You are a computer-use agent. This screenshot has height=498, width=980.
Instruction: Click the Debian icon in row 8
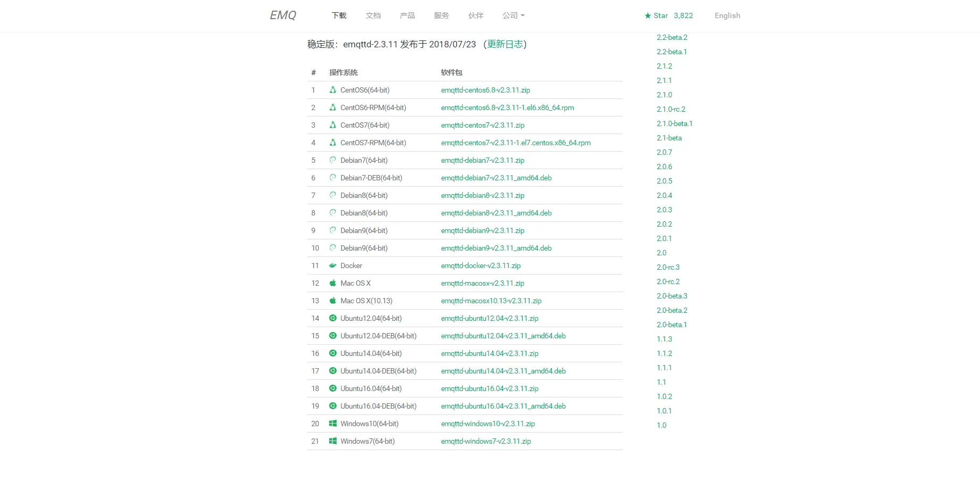coord(332,213)
